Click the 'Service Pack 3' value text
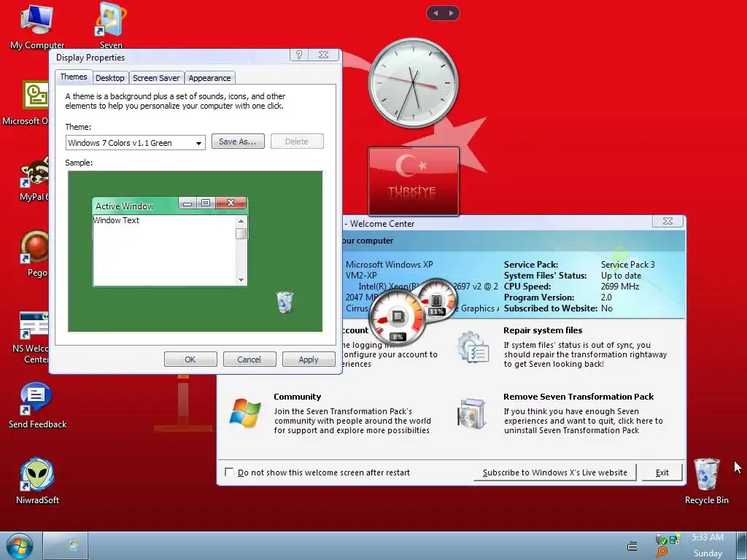The width and height of the screenshot is (747, 560). point(627,264)
